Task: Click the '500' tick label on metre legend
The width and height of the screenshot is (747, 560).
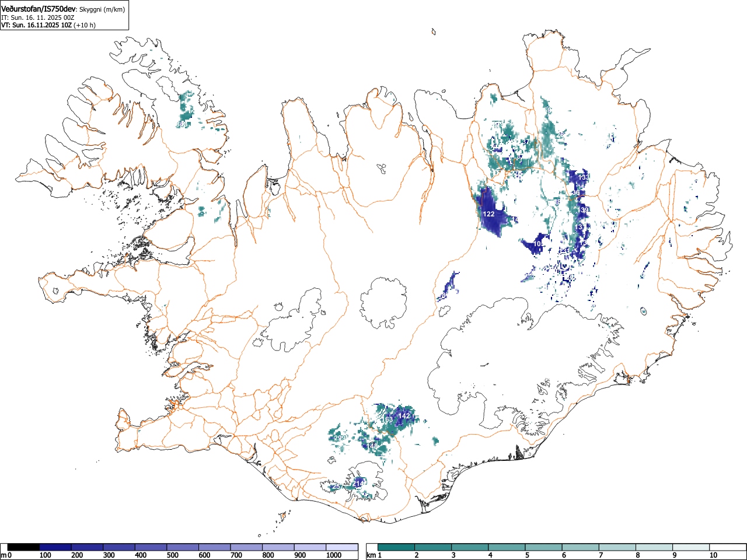Action: tap(172, 555)
